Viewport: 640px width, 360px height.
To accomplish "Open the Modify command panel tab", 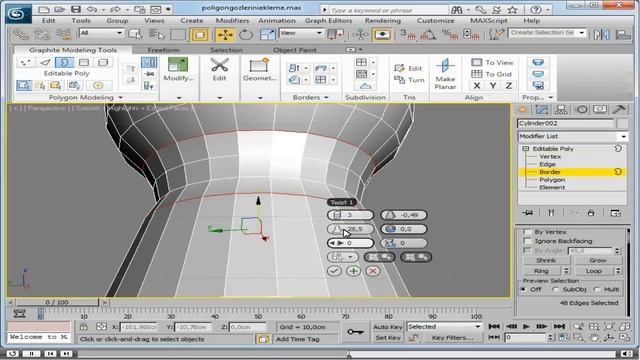I will (542, 109).
